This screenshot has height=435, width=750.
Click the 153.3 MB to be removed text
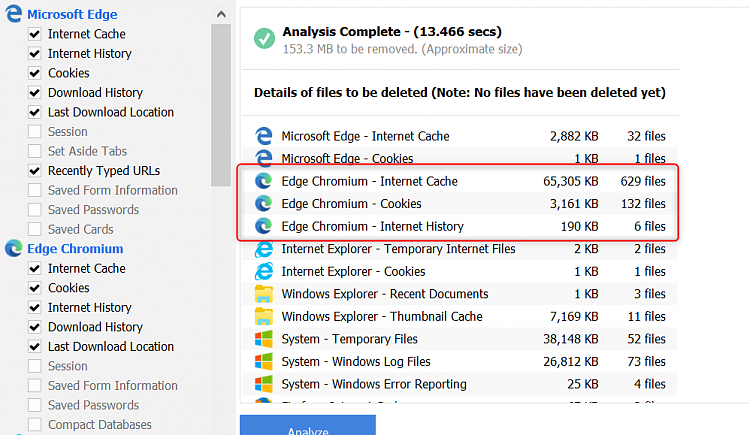402,49
